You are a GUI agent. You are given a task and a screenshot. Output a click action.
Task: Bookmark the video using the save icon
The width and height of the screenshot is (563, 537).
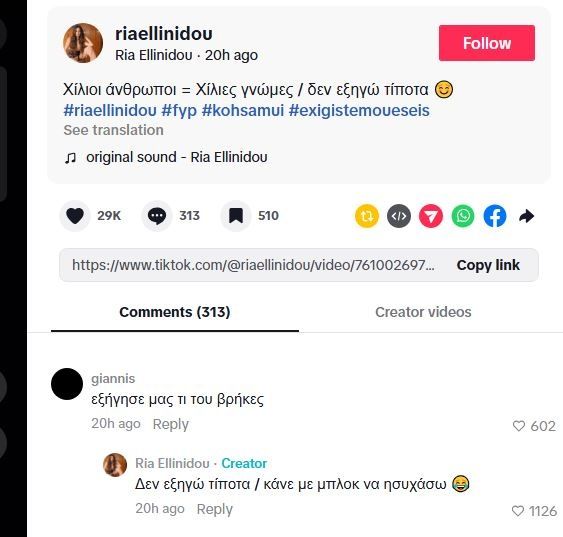pyautogui.click(x=236, y=216)
